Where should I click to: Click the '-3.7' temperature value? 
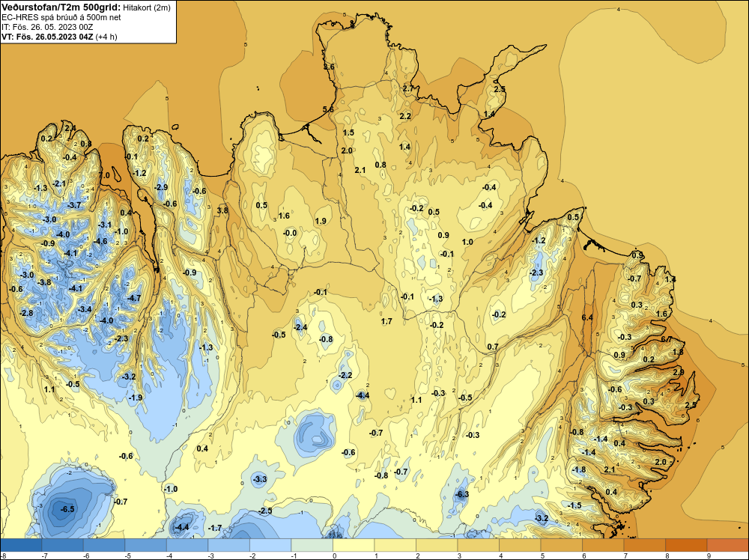74,205
